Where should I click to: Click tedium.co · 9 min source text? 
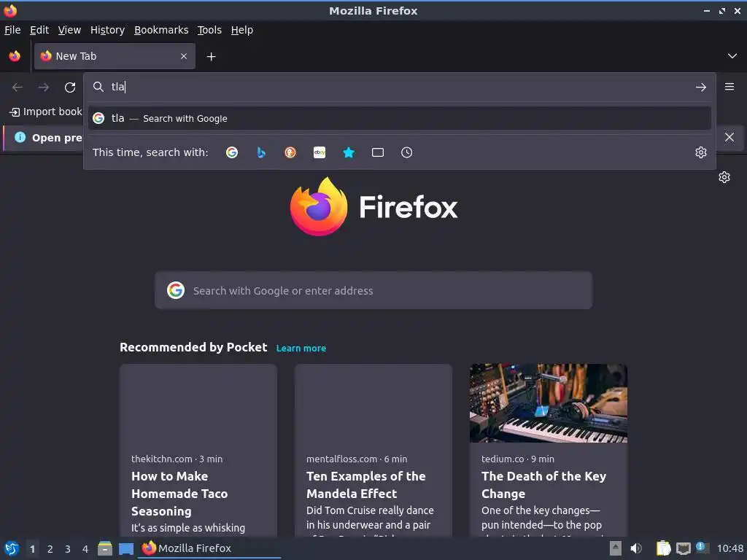pos(518,459)
